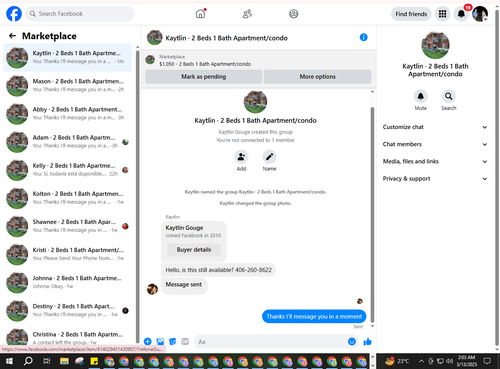This screenshot has height=369, width=500.
Task: Search in conversation with magnifier icon
Action: point(449,96)
